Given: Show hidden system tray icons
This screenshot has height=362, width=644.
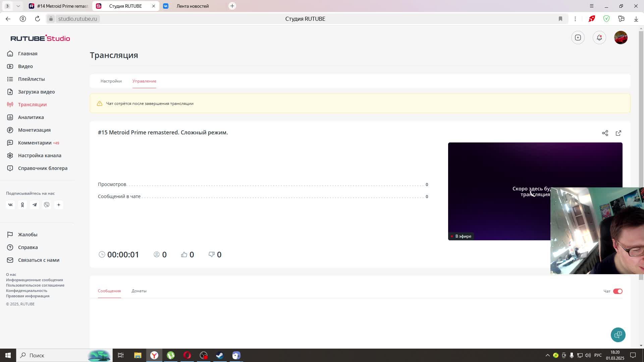Looking at the screenshot, I should coord(547,355).
